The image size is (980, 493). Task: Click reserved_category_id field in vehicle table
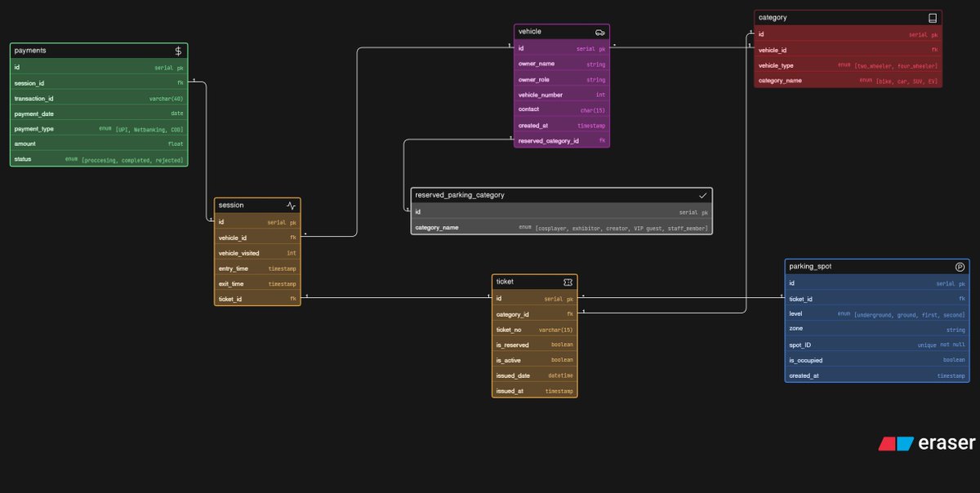(562, 140)
